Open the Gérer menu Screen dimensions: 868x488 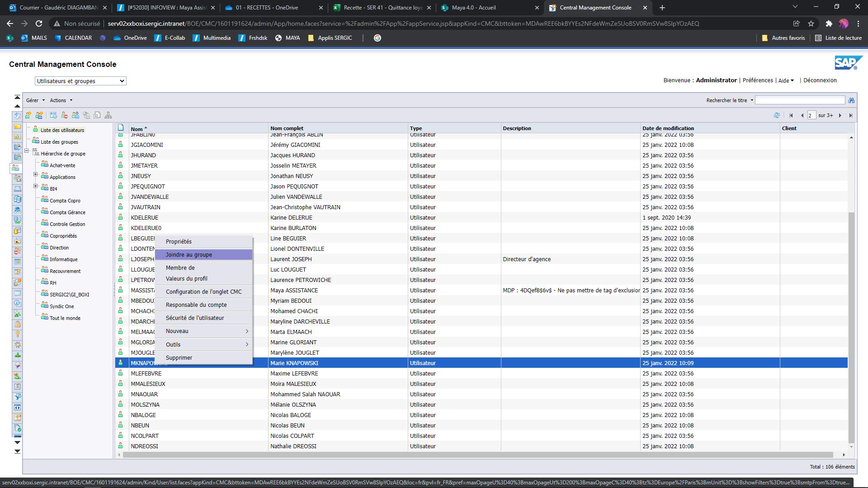(35, 100)
